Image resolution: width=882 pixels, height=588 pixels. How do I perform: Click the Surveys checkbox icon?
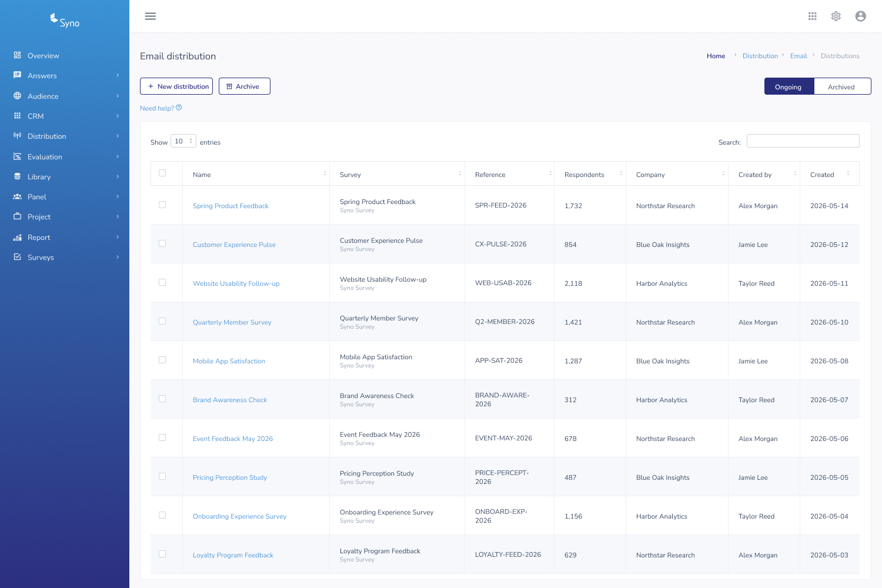pyautogui.click(x=17, y=257)
